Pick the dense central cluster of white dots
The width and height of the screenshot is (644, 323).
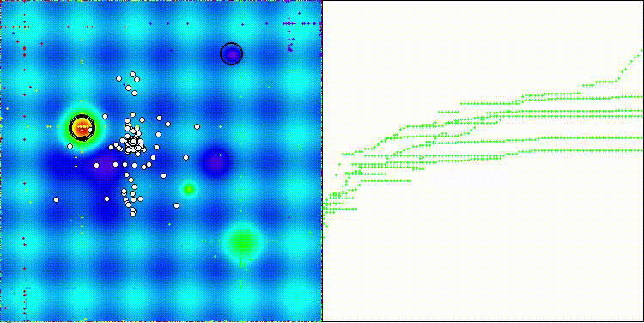click(134, 143)
